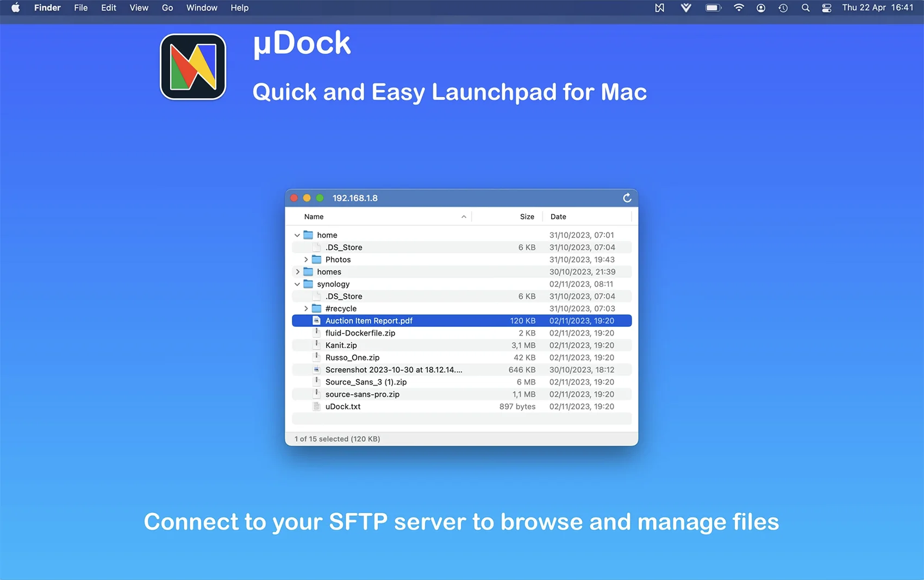Expand the homes folder
Viewport: 924px width, 580px height.
297,272
